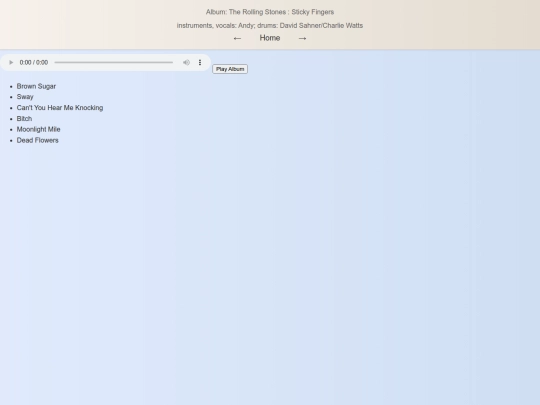Image resolution: width=540 pixels, height=405 pixels.
Task: Click the album title Sticky Fingers heading
Action: [270, 12]
